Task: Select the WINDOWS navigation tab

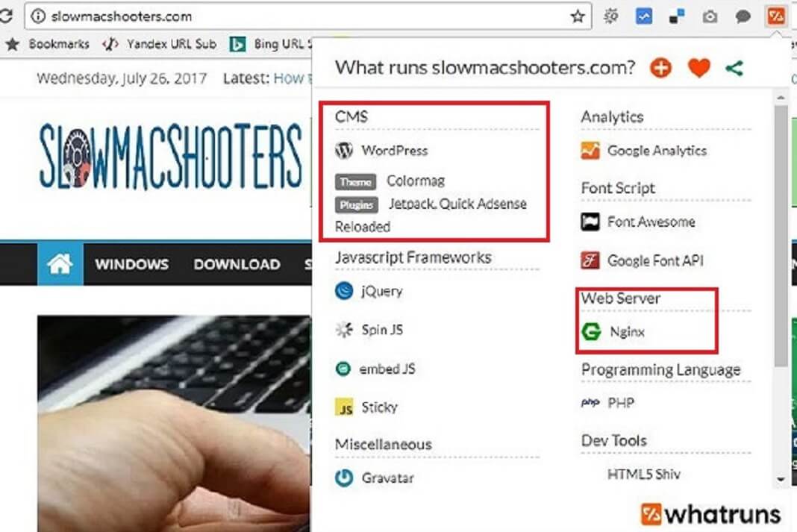Action: click(131, 264)
